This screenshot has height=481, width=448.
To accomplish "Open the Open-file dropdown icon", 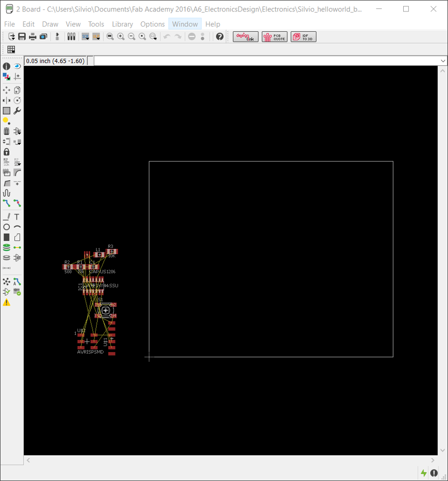I will 11,37.
